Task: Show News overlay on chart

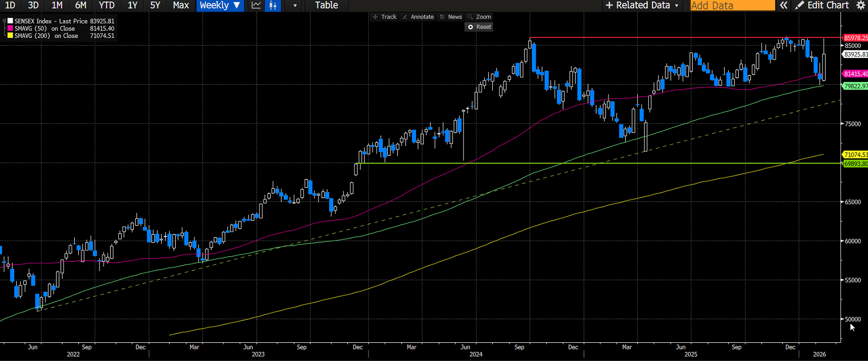Action: pyautogui.click(x=450, y=17)
